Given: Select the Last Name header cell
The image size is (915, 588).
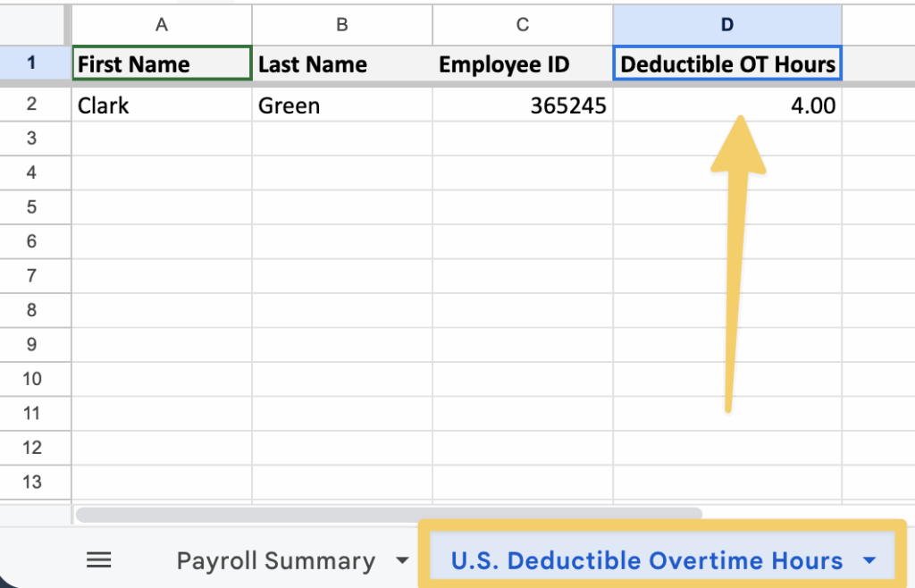Looking at the screenshot, I should [x=341, y=64].
